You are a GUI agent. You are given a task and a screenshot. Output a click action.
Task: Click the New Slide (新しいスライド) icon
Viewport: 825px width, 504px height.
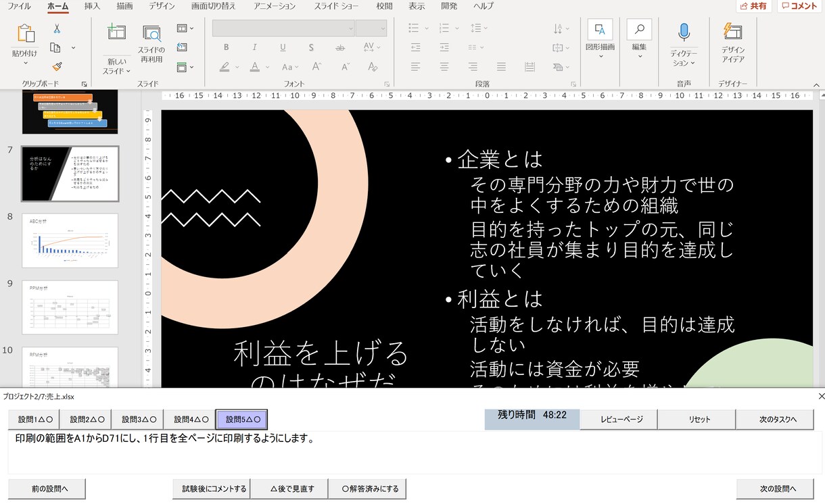tap(117, 32)
